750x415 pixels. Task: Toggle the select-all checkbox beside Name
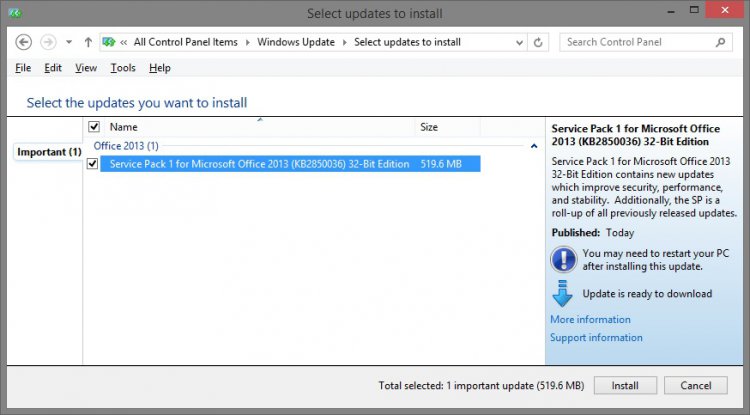pos(94,127)
